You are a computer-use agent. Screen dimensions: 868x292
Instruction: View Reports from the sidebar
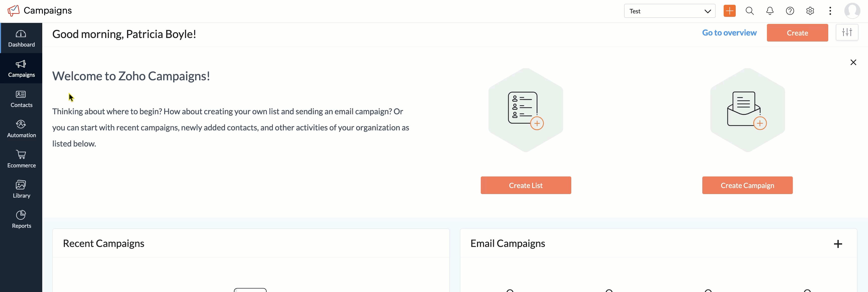coord(21,220)
